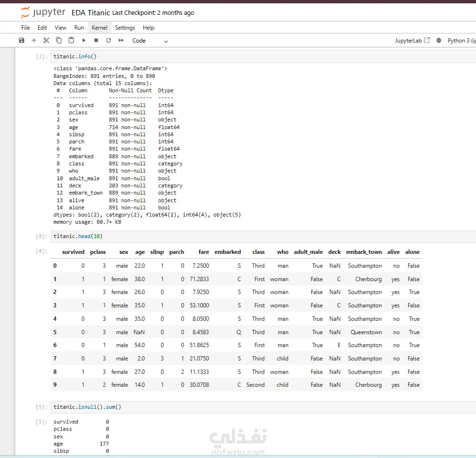Select fare value 71.2833

coord(199,279)
